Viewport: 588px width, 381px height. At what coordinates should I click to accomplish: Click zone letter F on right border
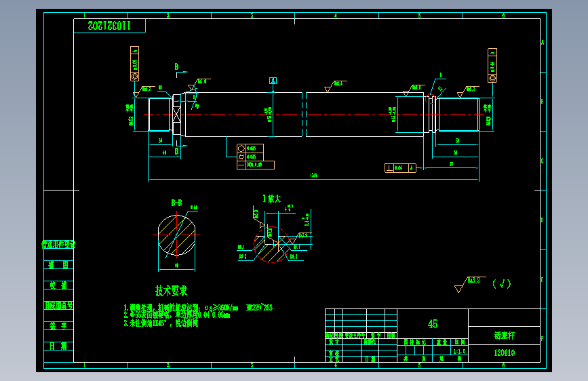coord(543,338)
